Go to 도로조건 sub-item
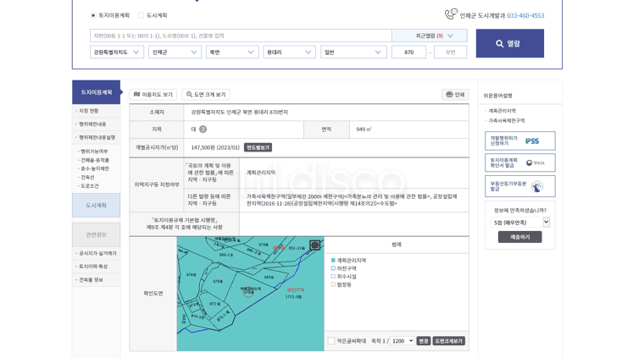The width and height of the screenshot is (644, 358). point(90,185)
